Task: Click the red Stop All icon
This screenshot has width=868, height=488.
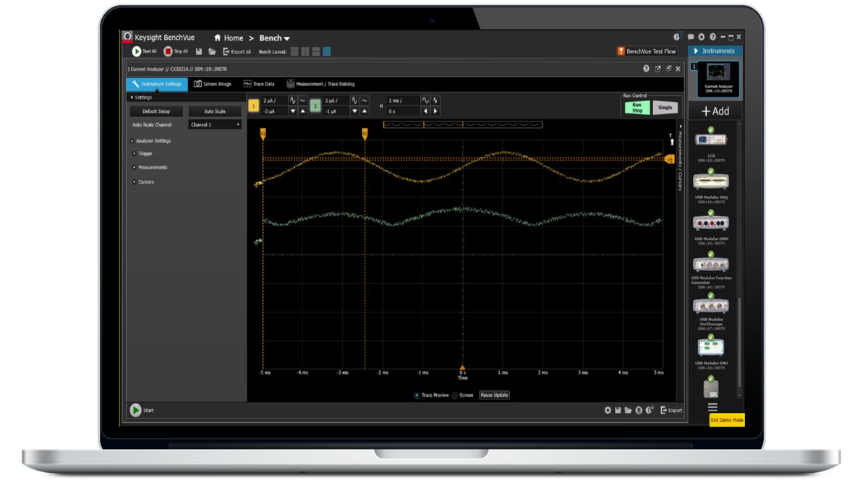Action: tap(168, 51)
